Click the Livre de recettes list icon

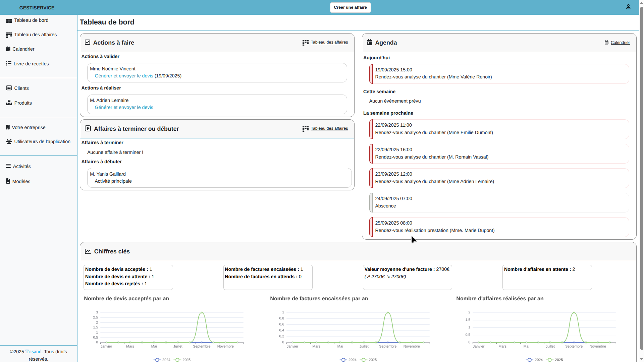[x=9, y=64]
